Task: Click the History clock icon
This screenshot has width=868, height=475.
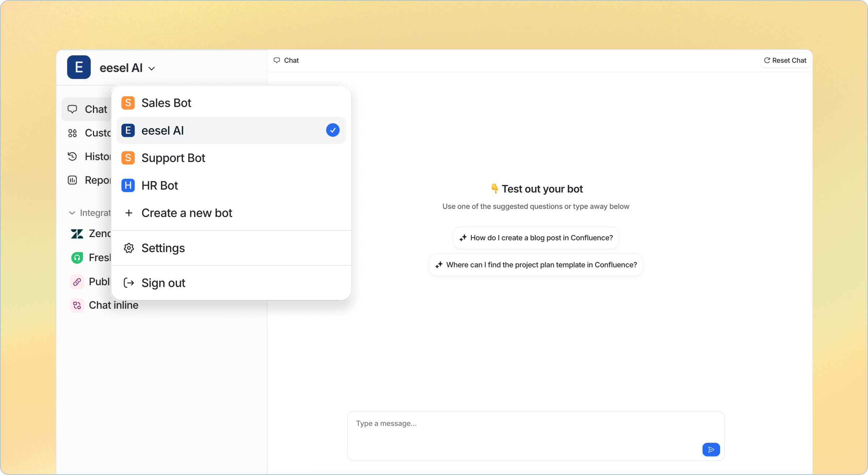Action: click(x=72, y=156)
